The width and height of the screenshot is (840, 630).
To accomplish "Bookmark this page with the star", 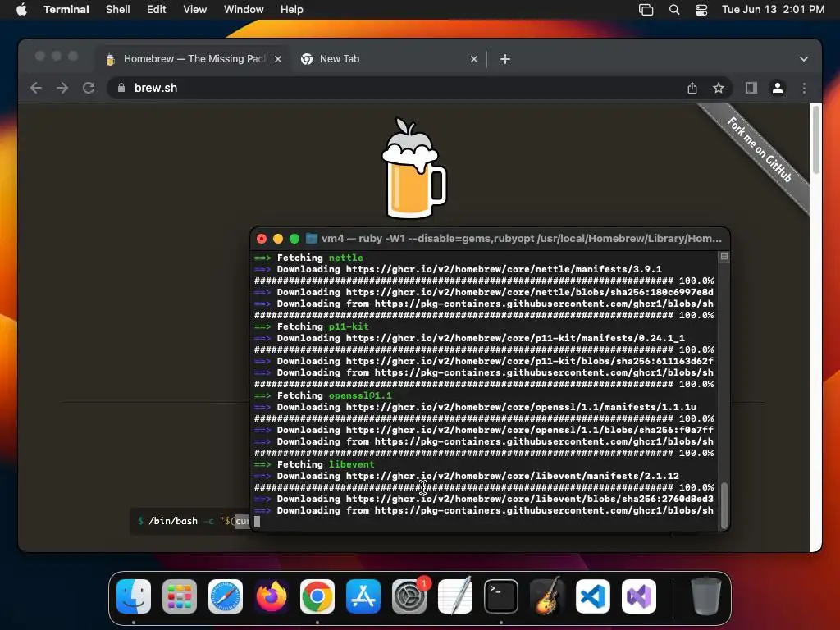I will point(719,88).
